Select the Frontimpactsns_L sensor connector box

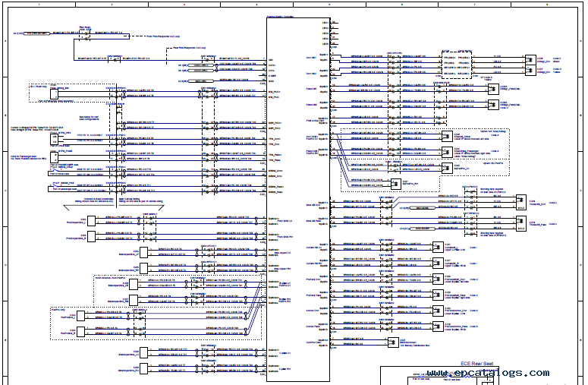[x=92, y=221]
